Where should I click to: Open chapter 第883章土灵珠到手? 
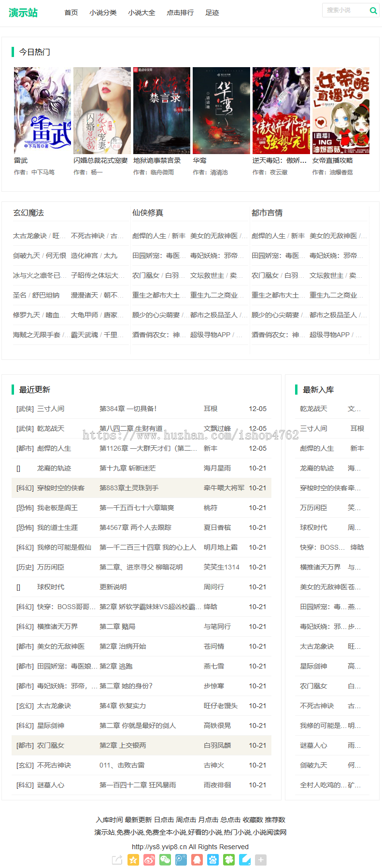129,488
